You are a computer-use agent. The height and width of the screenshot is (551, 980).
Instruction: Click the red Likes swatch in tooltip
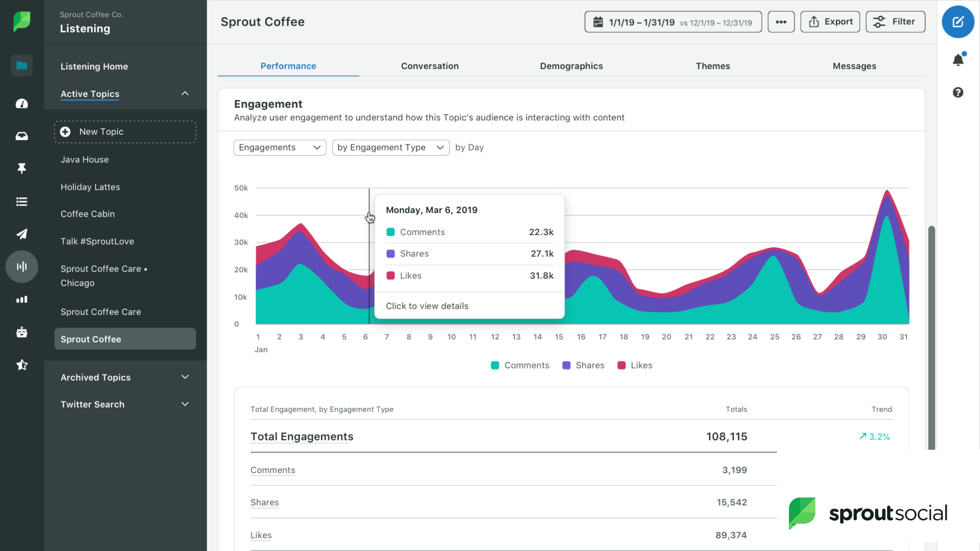[x=390, y=275]
